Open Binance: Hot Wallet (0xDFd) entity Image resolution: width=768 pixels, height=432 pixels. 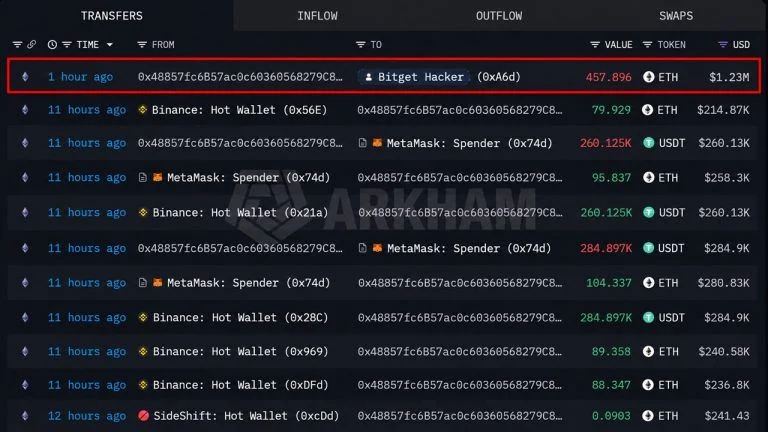tap(240, 385)
